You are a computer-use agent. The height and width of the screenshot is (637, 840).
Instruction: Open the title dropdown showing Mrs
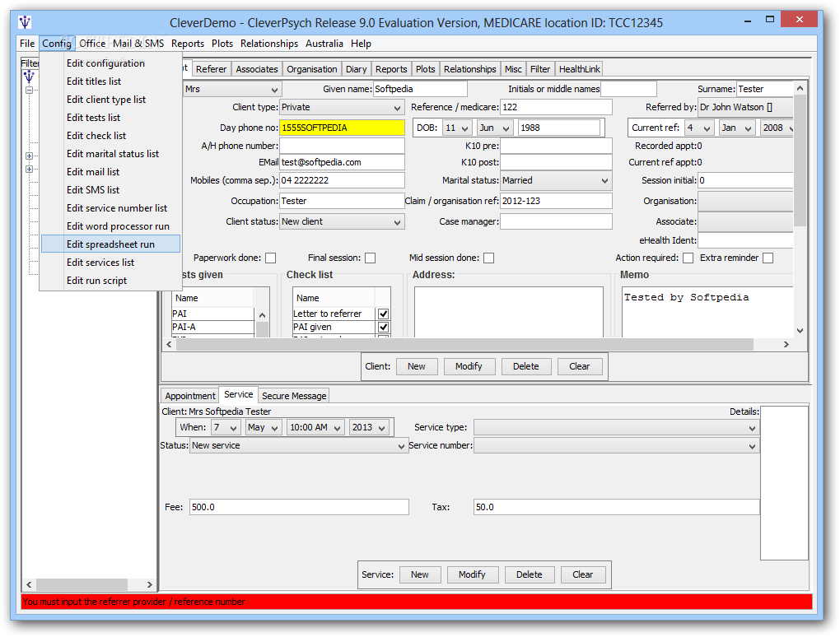point(231,89)
